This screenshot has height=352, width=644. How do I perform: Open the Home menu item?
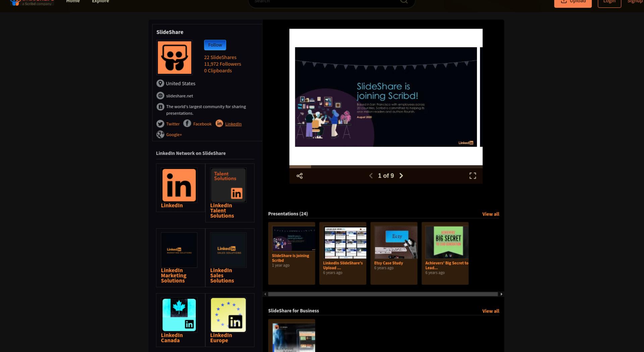pyautogui.click(x=73, y=1)
